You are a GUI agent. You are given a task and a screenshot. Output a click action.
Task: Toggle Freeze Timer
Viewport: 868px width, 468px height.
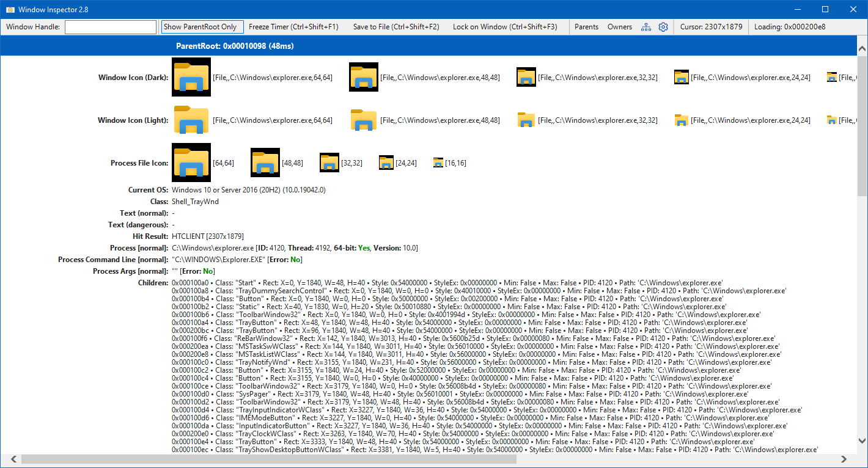[293, 27]
